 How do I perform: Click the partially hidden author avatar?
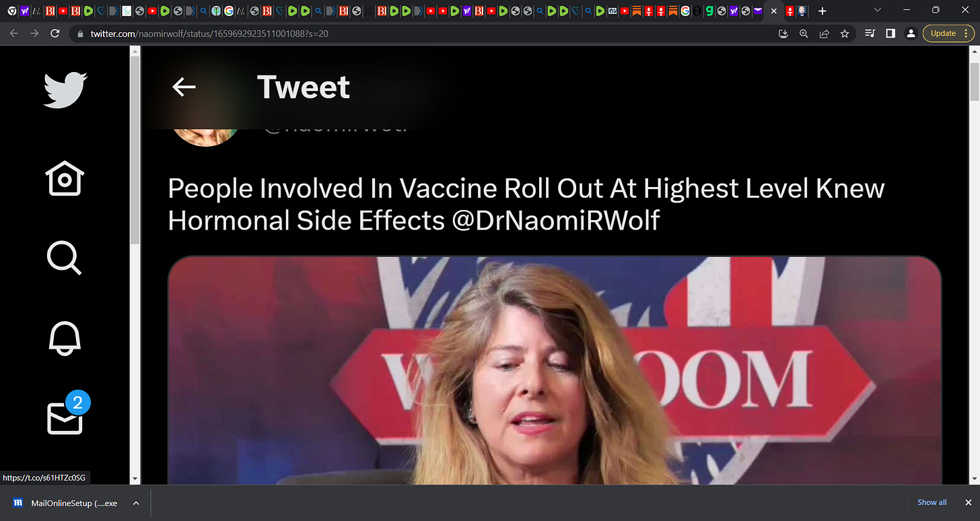click(x=205, y=137)
